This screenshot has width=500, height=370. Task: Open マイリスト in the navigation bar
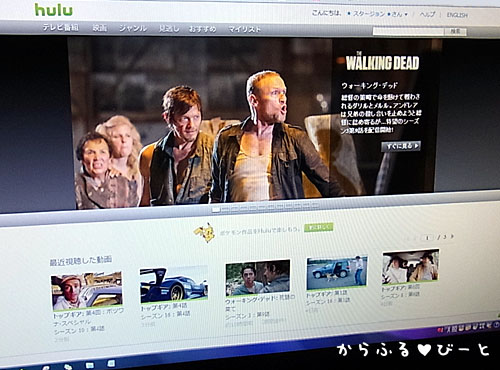(x=244, y=30)
